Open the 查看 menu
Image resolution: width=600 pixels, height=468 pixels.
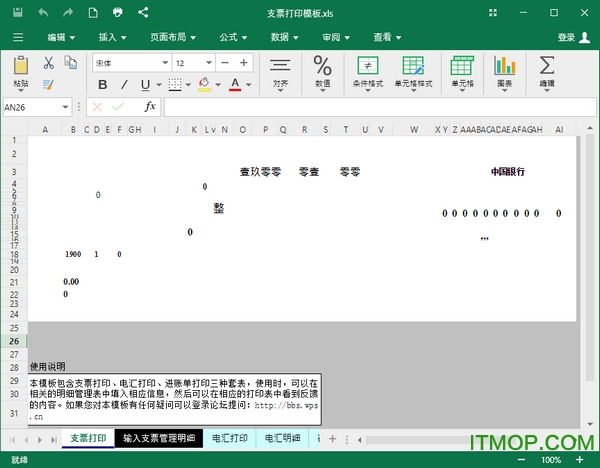click(x=387, y=37)
